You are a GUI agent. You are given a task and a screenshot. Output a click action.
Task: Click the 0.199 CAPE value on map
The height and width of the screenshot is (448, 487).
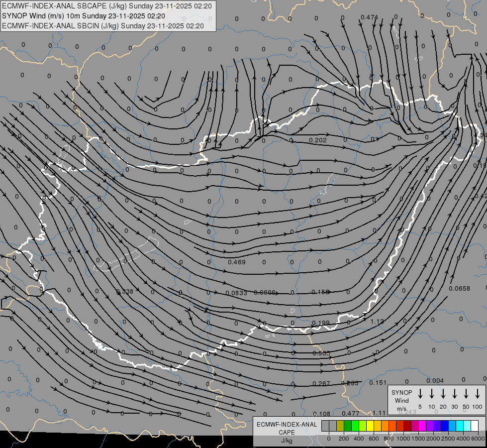[321, 323]
